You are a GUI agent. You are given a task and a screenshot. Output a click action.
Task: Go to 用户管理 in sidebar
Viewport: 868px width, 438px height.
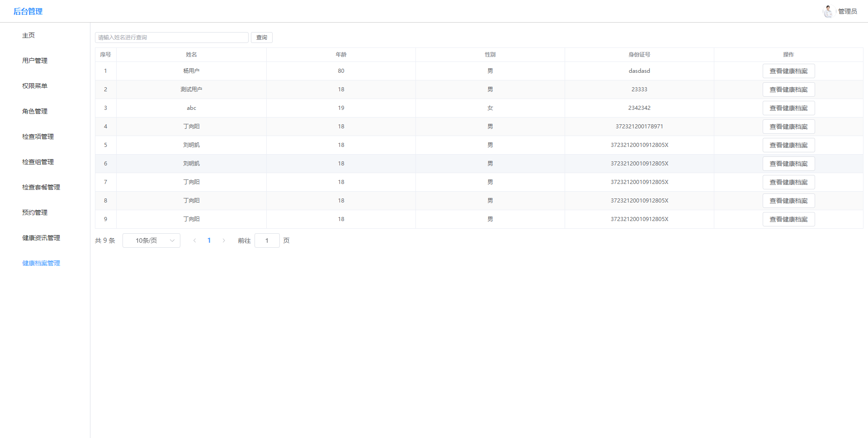35,61
